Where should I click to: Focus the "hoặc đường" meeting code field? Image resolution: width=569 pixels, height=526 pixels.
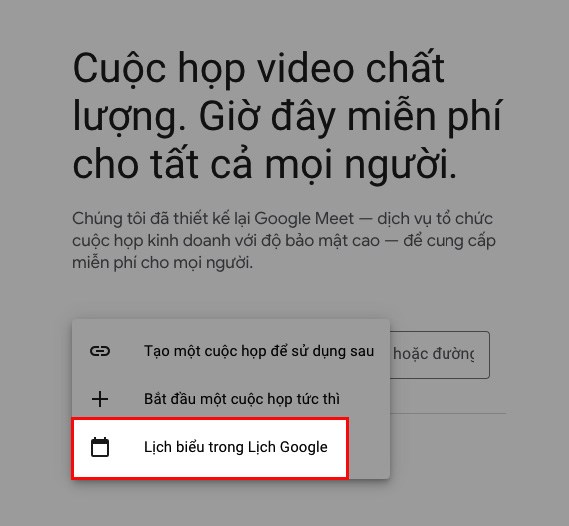pyautogui.click(x=440, y=354)
